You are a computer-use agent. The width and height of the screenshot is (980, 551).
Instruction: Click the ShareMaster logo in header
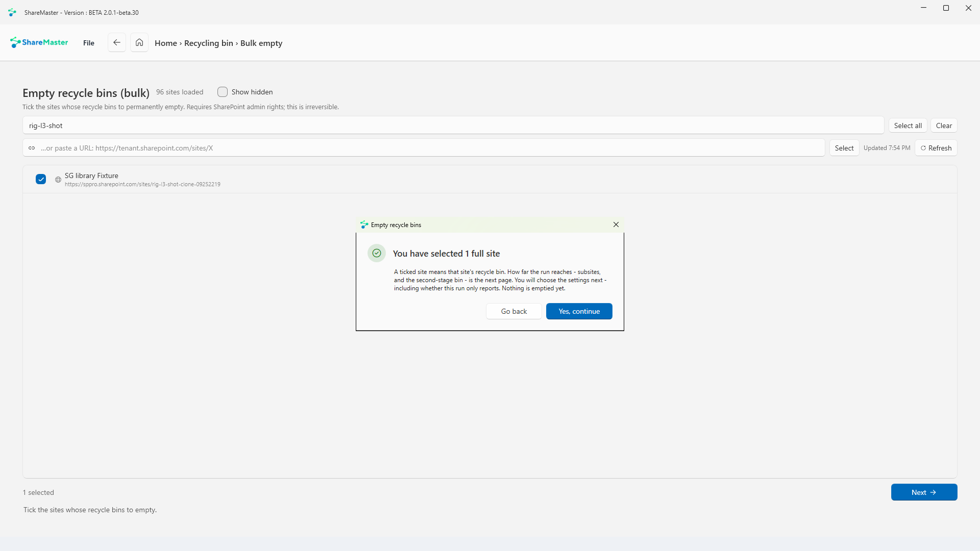point(39,42)
